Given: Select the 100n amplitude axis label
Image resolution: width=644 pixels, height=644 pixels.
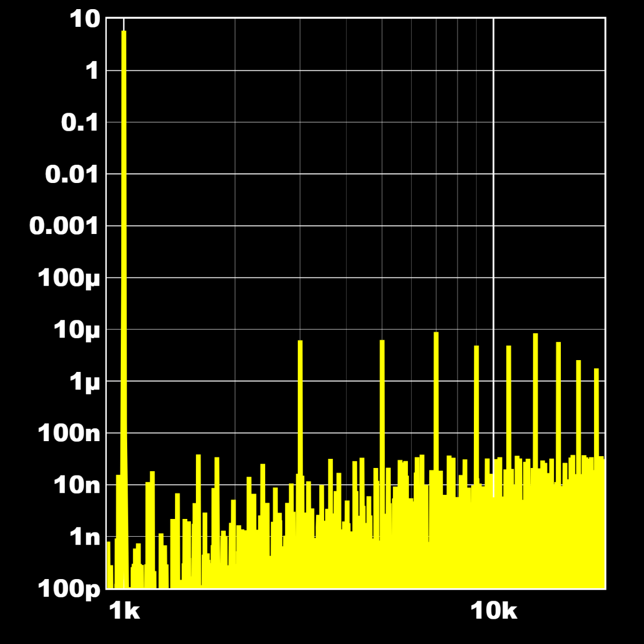Looking at the screenshot, I should pos(69,434).
